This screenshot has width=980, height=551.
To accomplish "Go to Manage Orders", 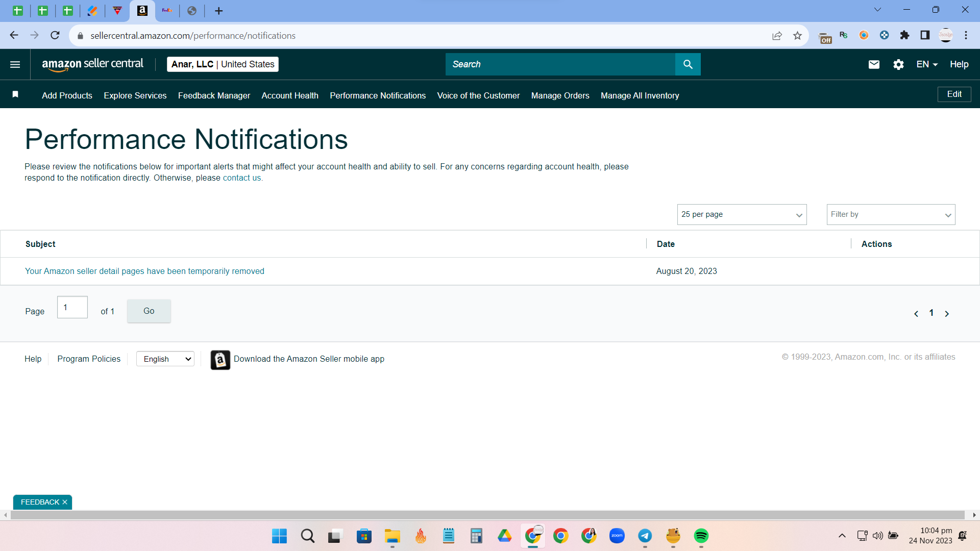I will [x=560, y=95].
